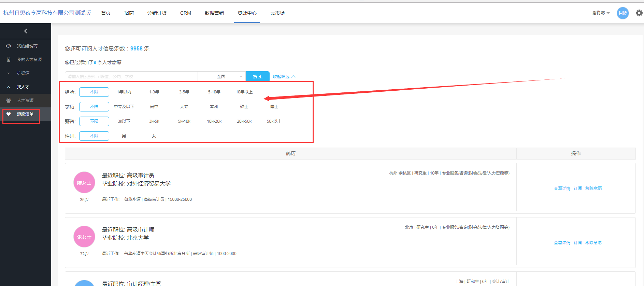
Task: Select 本科 in the education filter
Action: [x=214, y=107]
